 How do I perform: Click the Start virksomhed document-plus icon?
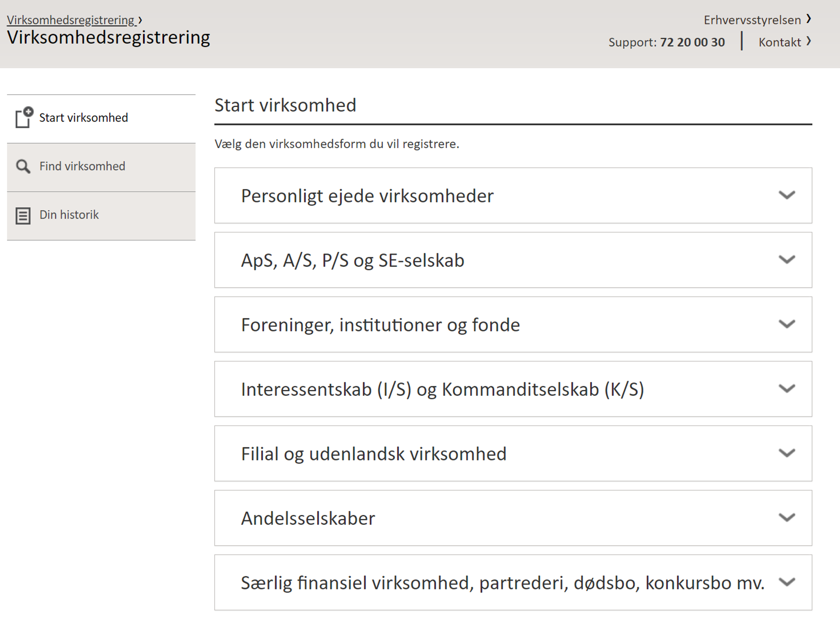point(24,118)
